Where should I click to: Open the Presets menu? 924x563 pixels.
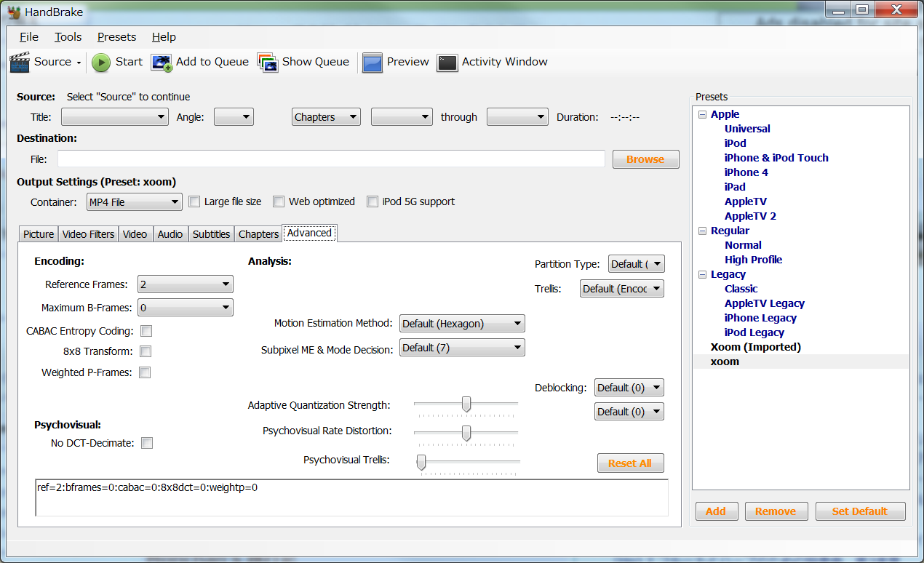pyautogui.click(x=116, y=36)
